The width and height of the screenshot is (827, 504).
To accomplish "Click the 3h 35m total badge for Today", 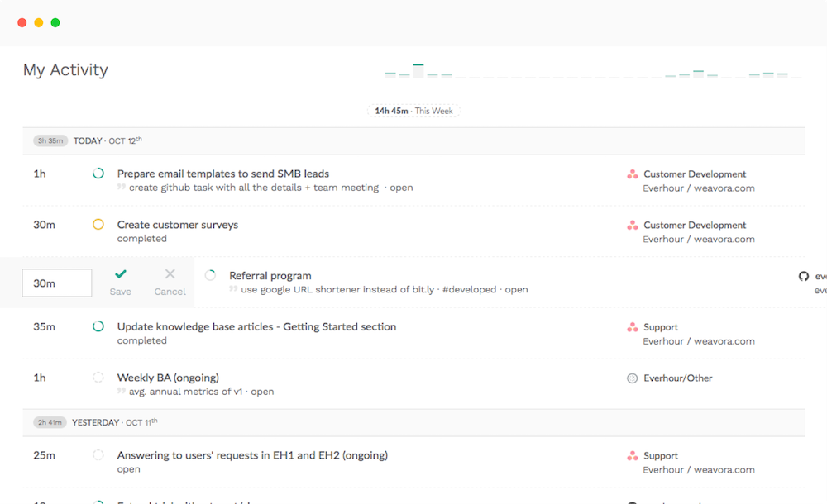I will pos(50,140).
